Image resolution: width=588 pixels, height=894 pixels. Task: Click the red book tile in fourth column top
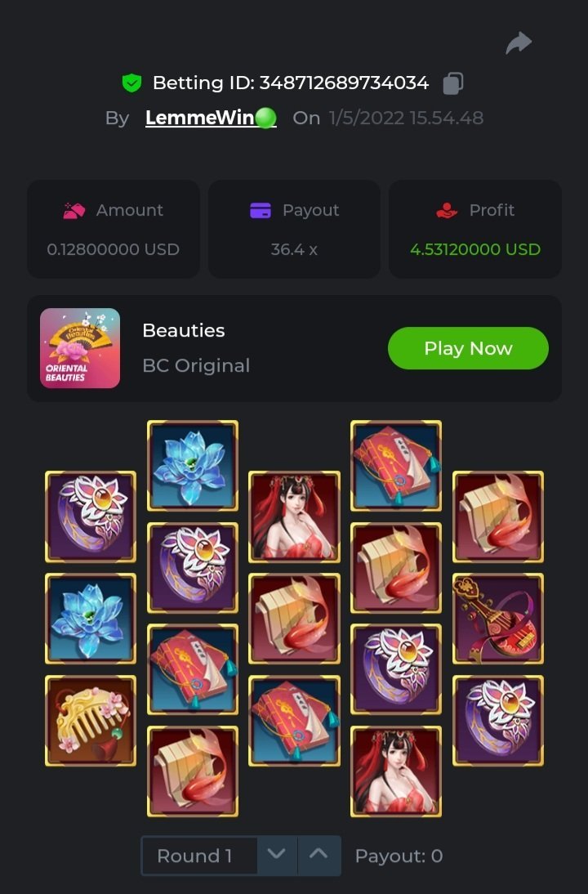coord(396,465)
